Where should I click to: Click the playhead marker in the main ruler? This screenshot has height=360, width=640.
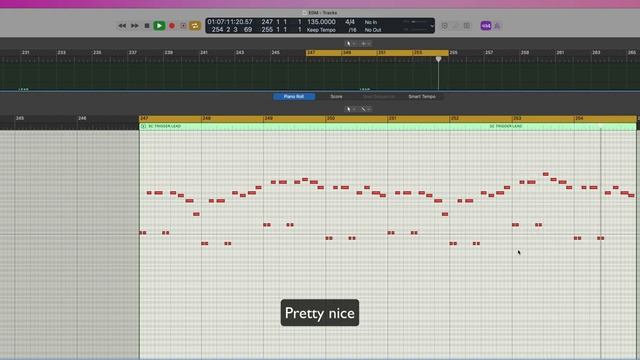438,59
